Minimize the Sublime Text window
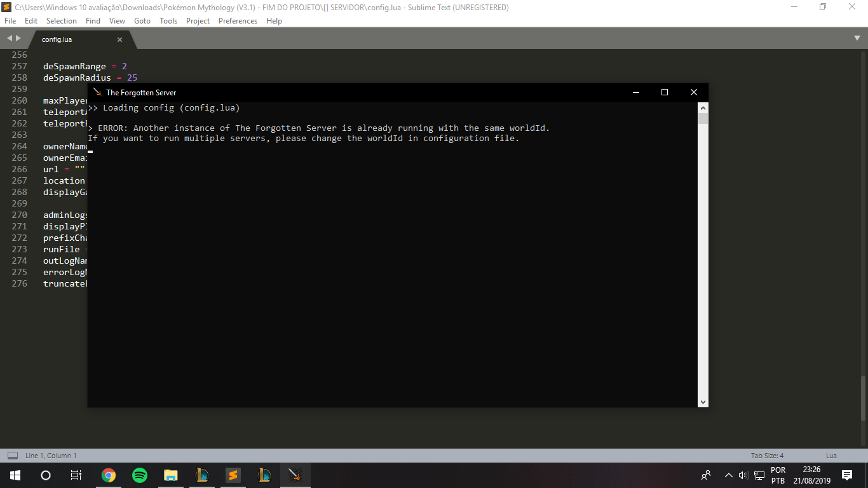The image size is (868, 488). coord(794,7)
